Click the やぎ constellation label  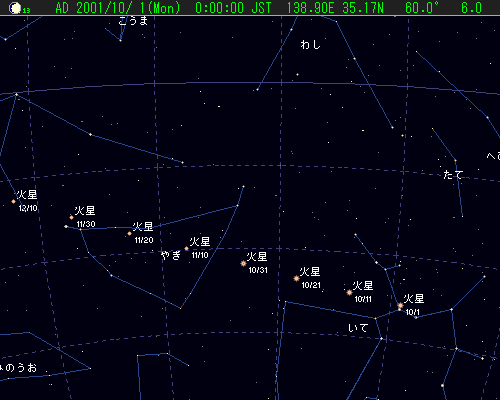tap(171, 255)
